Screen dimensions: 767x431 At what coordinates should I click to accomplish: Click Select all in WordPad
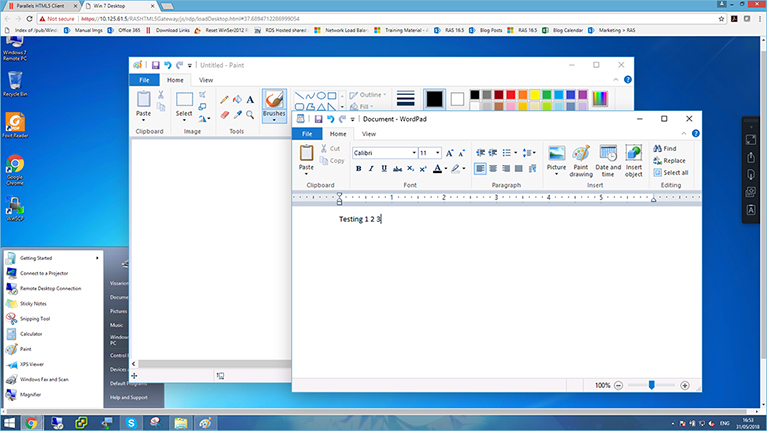[671, 173]
